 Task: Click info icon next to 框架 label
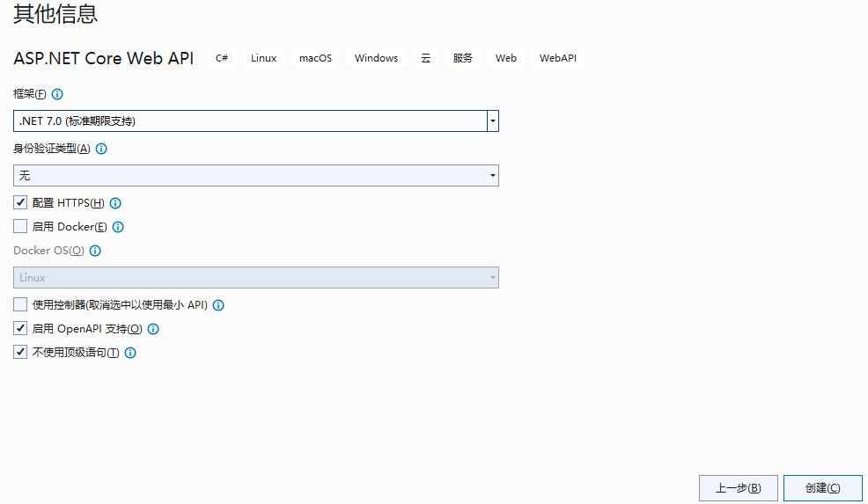tap(58, 94)
